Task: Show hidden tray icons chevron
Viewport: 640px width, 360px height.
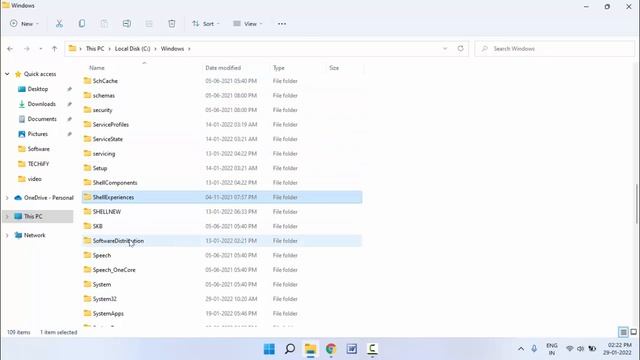Action: click(x=521, y=349)
